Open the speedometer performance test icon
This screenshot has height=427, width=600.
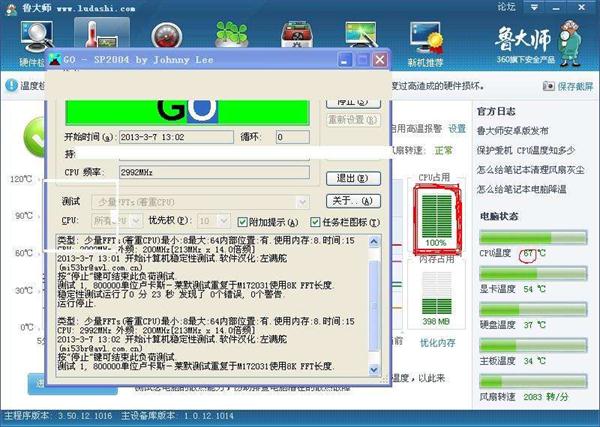[166, 36]
